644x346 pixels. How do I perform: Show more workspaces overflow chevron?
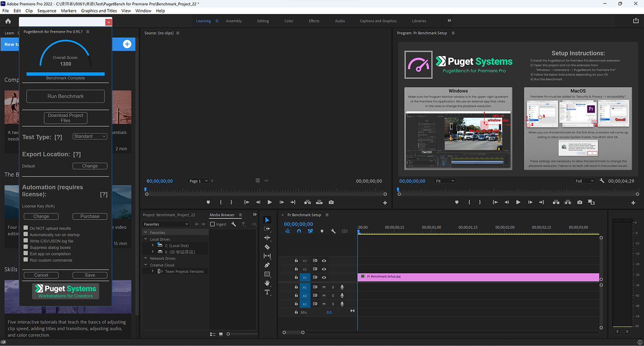pyautogui.click(x=450, y=21)
